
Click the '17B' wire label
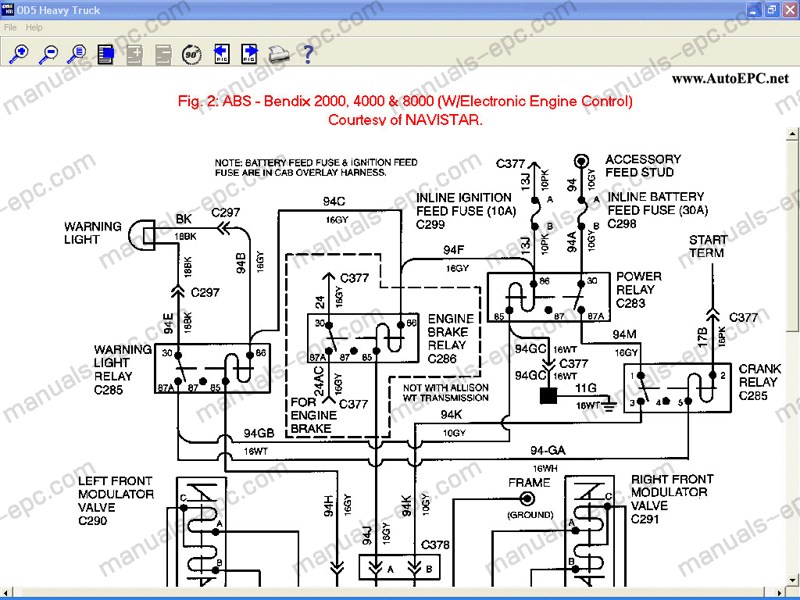[x=702, y=337]
